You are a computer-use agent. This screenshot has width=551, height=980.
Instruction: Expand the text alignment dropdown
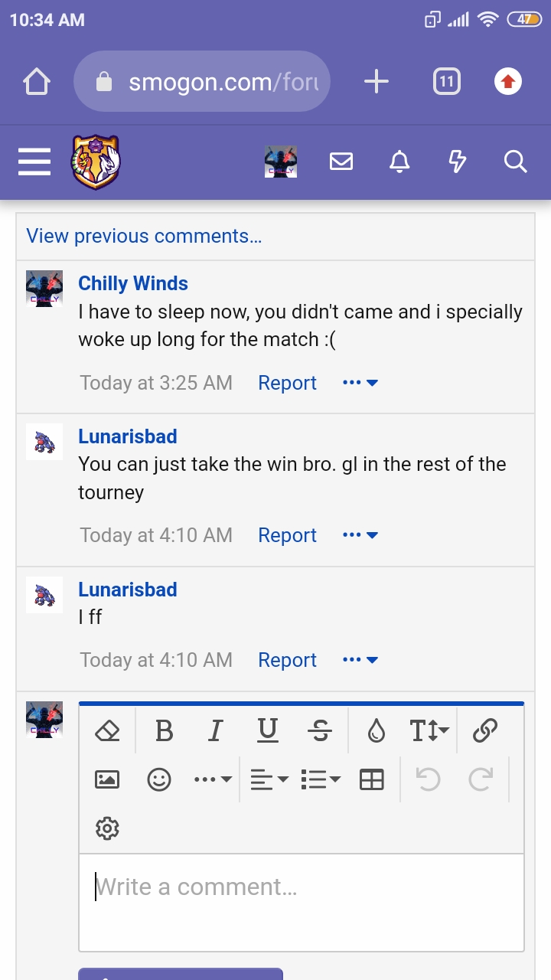point(269,779)
